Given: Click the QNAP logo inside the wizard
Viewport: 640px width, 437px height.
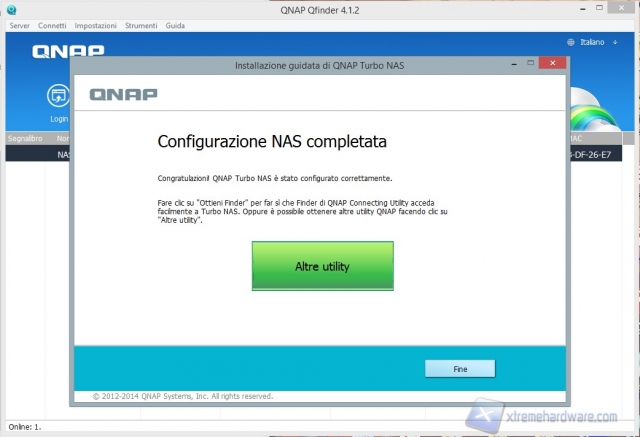Looking at the screenshot, I should coord(123,95).
